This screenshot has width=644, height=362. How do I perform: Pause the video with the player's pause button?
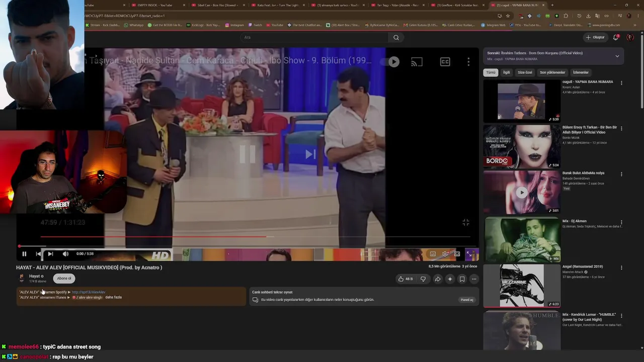pyautogui.click(x=24, y=254)
